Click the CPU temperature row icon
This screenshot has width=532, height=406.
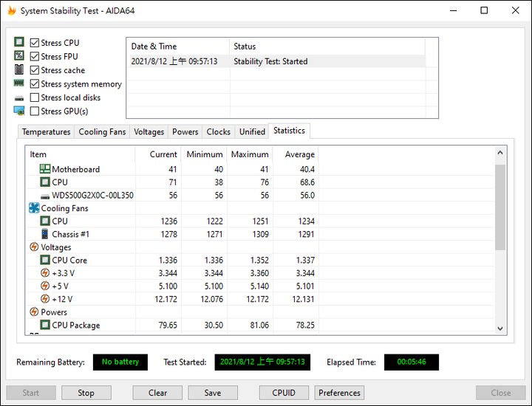point(45,182)
